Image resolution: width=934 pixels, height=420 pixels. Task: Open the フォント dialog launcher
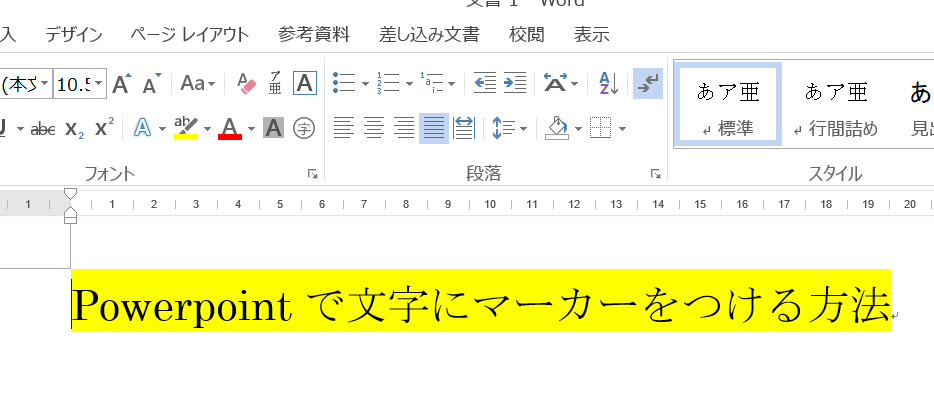pyautogui.click(x=313, y=174)
